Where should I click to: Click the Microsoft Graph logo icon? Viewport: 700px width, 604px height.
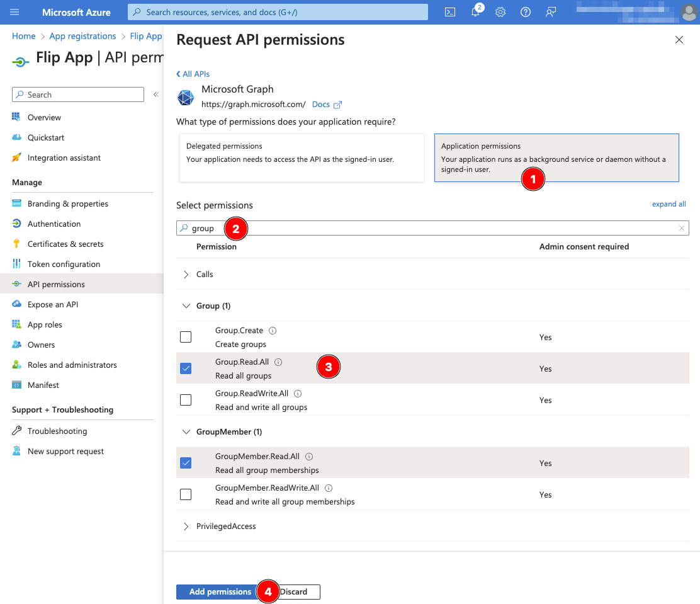(x=186, y=97)
